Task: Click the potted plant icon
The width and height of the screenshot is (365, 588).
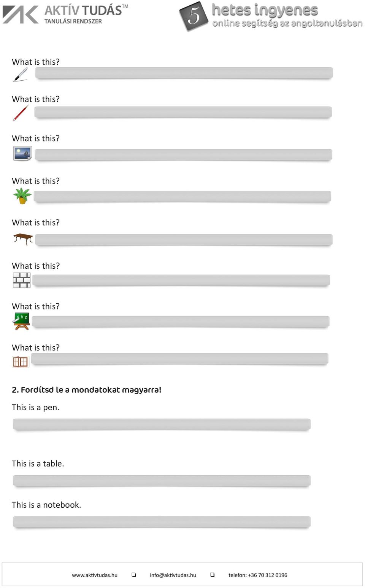Action: point(22,196)
